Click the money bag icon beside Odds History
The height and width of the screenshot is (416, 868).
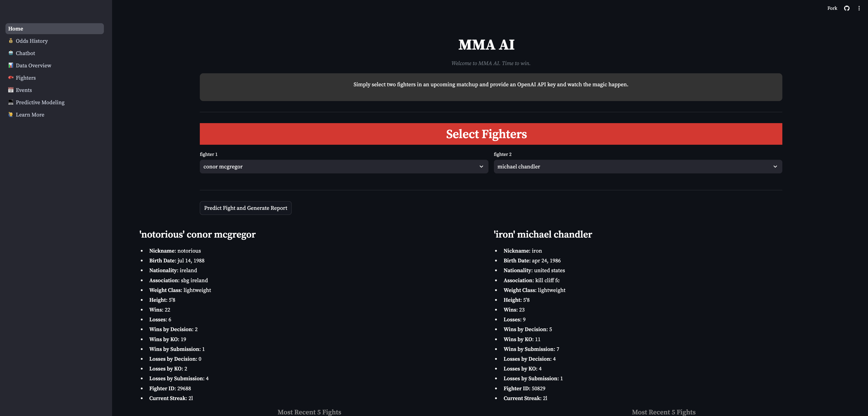10,41
